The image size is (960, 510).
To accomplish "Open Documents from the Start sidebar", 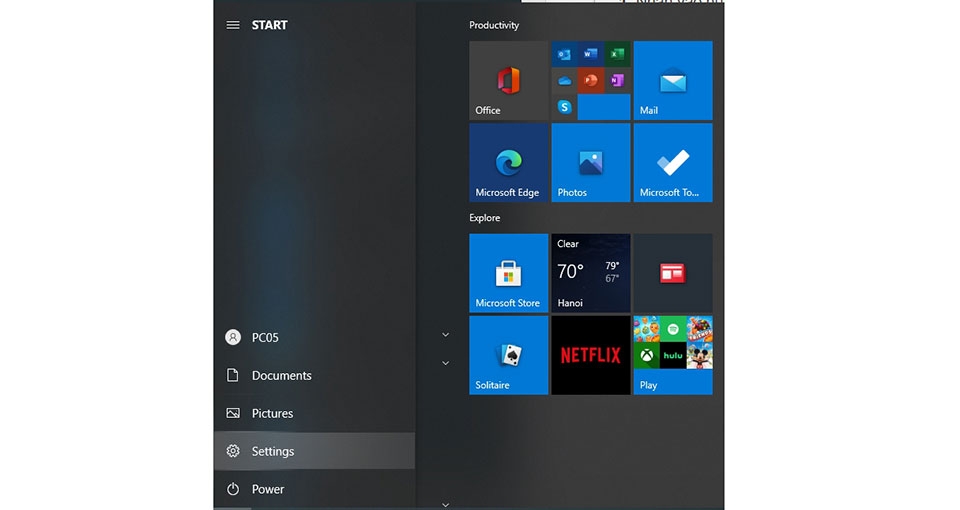I will click(x=314, y=375).
